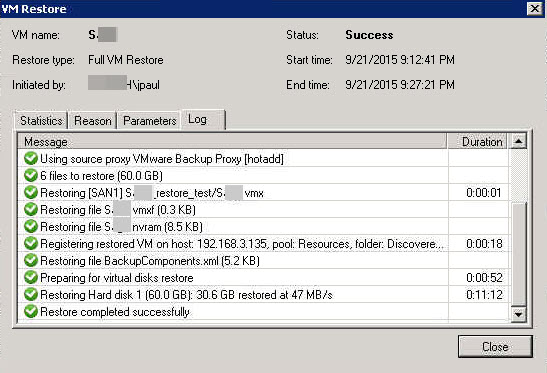Click the log scrollbar up arrow

(x=518, y=141)
